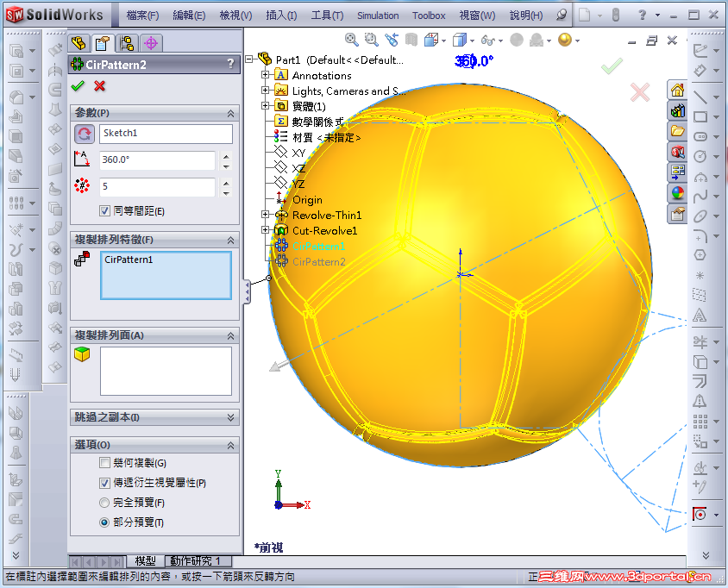Open the Simulation menu
The image size is (728, 588).
378,16
